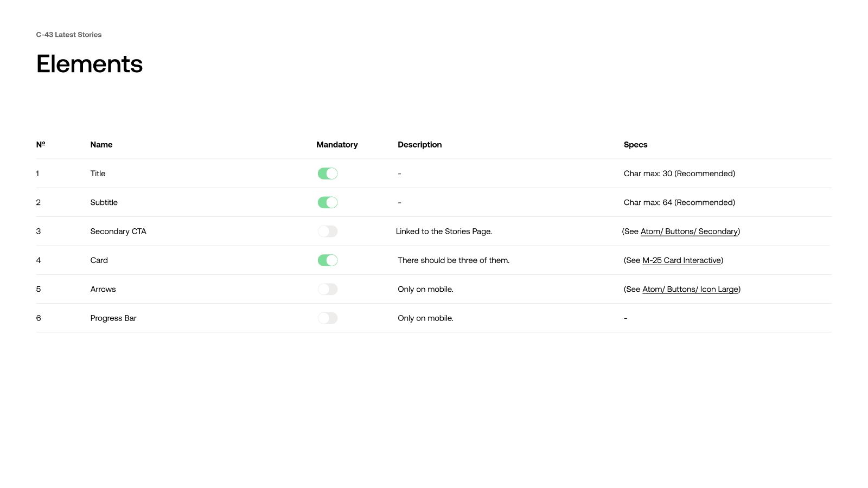Select the Subtitle name cell
This screenshot has height=488, width=868.
[104, 202]
